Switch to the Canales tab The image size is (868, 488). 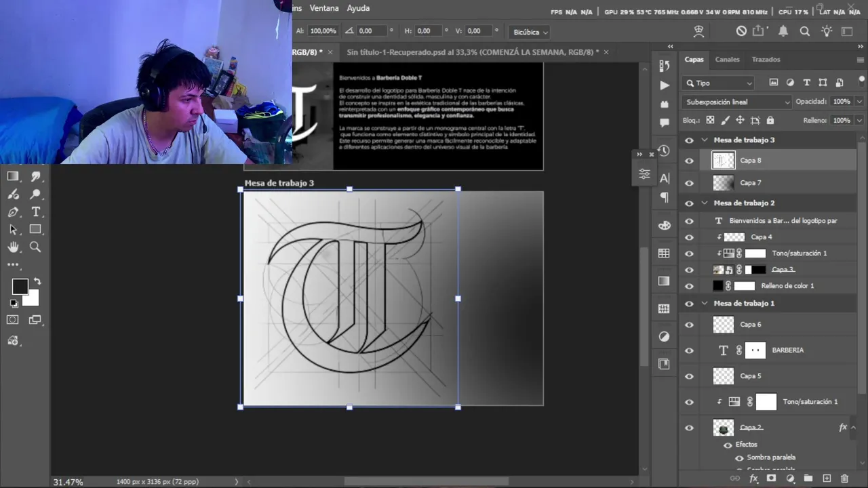click(x=727, y=60)
